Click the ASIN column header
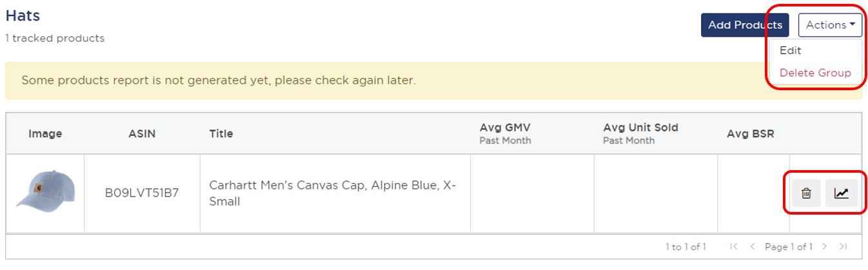This screenshot has height=270, width=868. point(142,134)
